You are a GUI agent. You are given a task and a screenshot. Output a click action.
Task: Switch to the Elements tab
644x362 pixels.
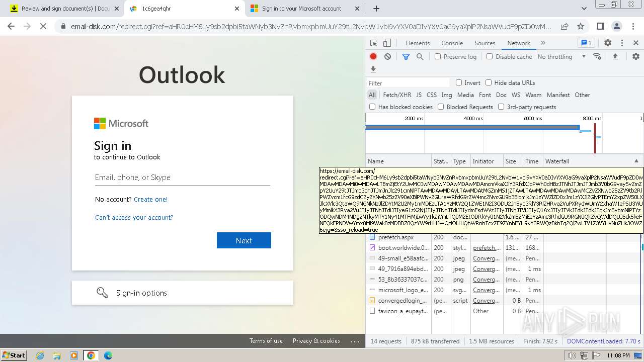418,43
